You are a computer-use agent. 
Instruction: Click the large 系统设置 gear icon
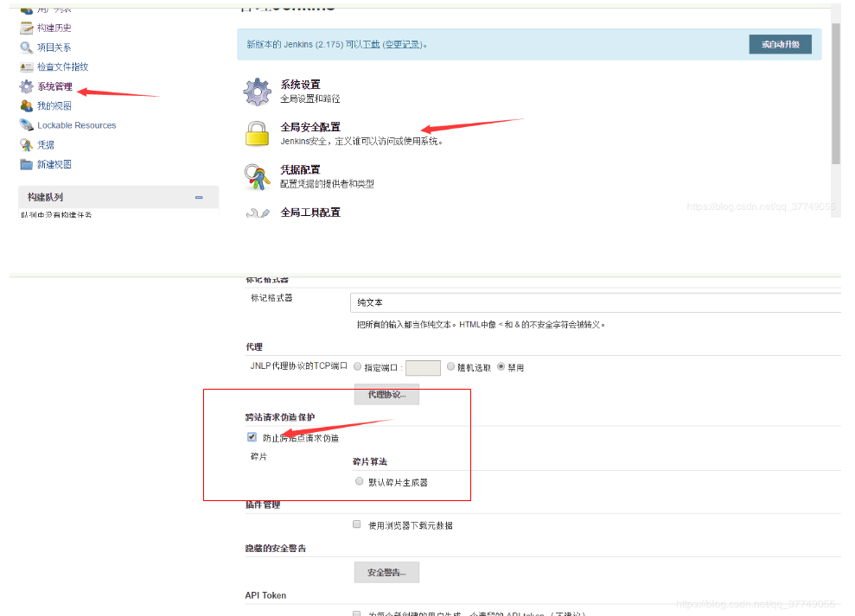tap(257, 92)
